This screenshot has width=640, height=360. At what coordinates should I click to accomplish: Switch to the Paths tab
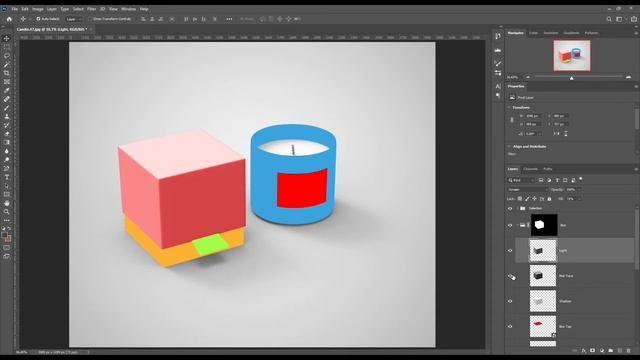coord(548,169)
